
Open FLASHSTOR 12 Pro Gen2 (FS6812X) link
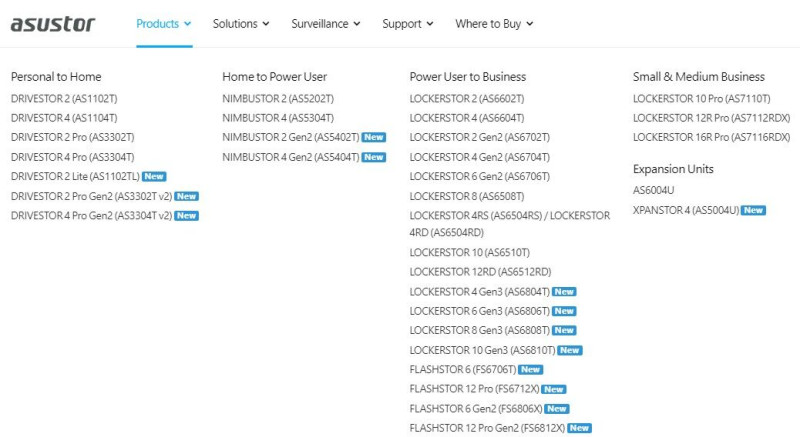click(487, 428)
